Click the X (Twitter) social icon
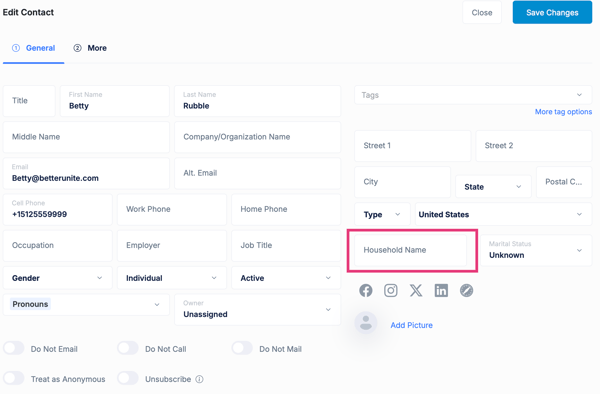This screenshot has height=394, width=600. click(416, 291)
